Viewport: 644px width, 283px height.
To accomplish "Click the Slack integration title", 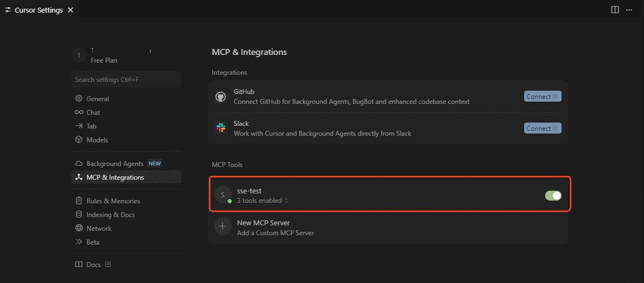I will [241, 123].
